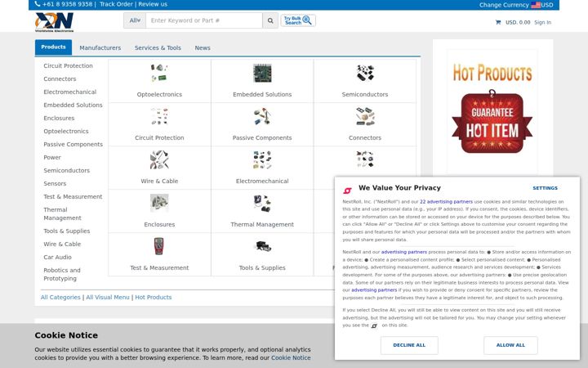
Task: Click the All Visual Menu link
Action: coord(108,298)
